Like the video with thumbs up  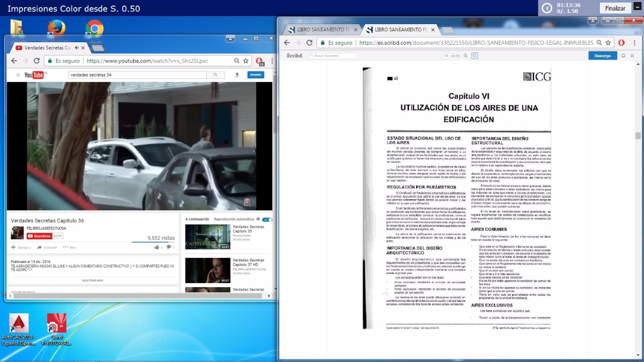pyautogui.click(x=156, y=247)
